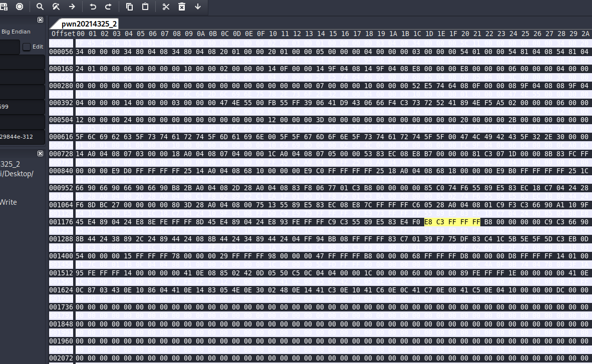Click offset label 001624

pos(61,290)
